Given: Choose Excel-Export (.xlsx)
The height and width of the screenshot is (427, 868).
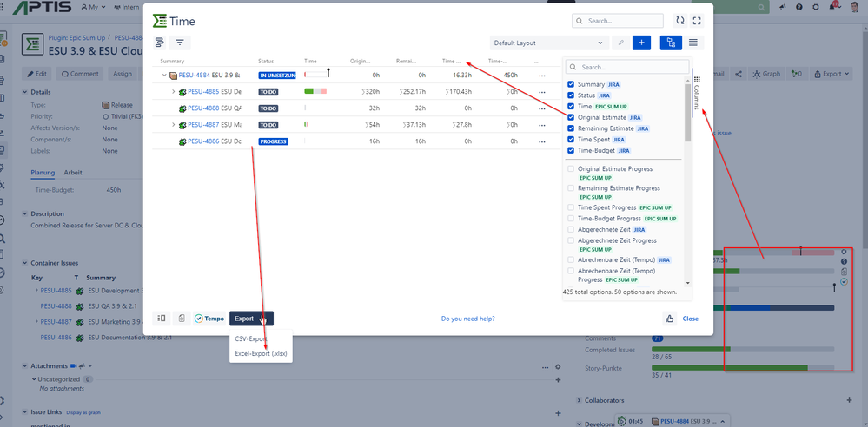Looking at the screenshot, I should pos(262,353).
